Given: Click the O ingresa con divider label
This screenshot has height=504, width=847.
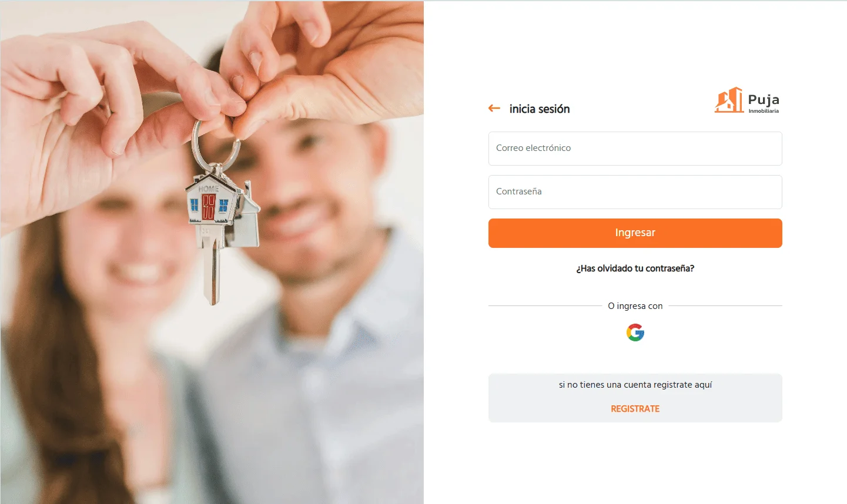Looking at the screenshot, I should (635, 306).
